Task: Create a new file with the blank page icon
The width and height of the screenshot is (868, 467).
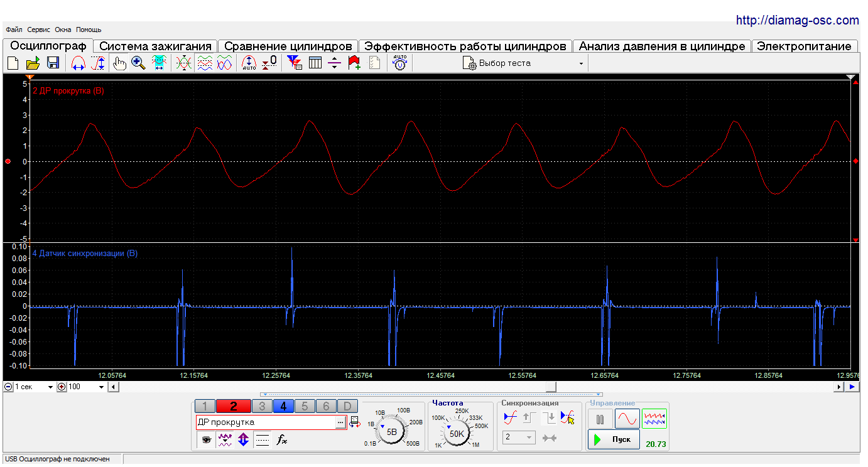Action: pos(13,63)
